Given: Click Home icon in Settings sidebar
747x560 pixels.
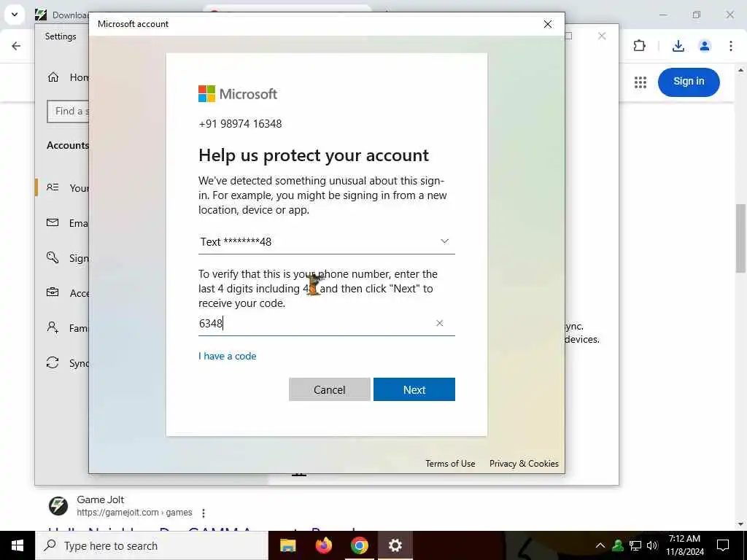Looking at the screenshot, I should tap(53, 77).
